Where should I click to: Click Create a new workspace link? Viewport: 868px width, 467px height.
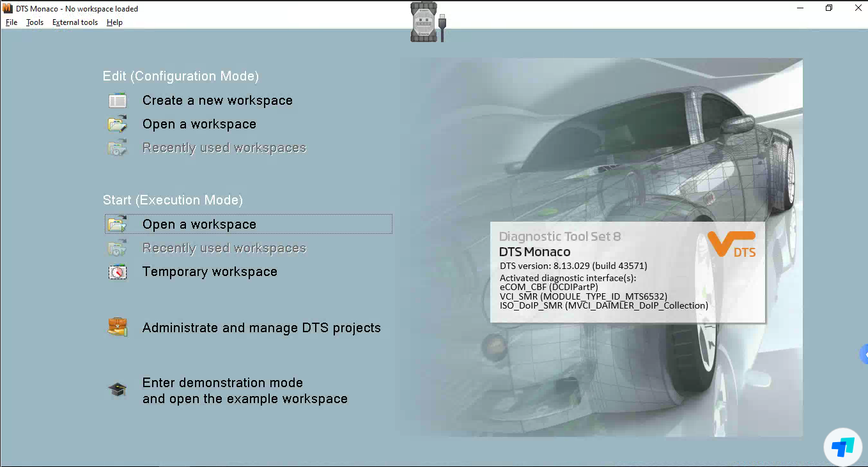pos(217,100)
